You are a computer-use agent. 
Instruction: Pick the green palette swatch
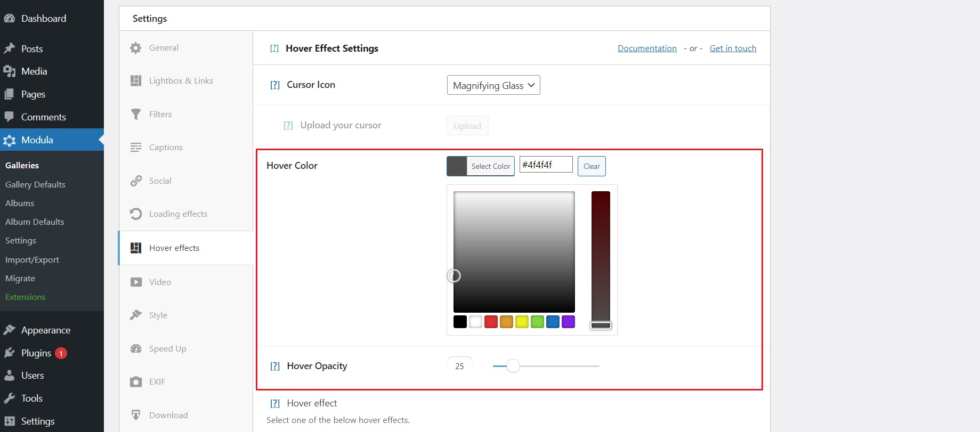click(537, 322)
